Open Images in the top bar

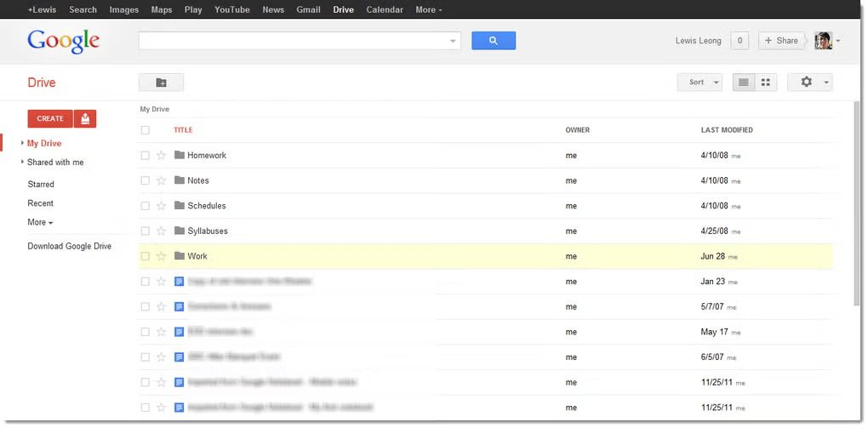click(x=123, y=9)
